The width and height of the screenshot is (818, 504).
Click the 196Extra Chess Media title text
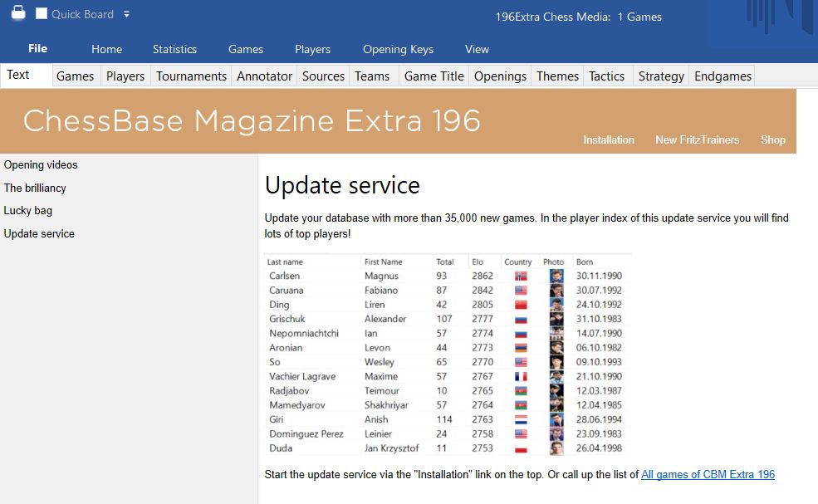pyautogui.click(x=578, y=17)
